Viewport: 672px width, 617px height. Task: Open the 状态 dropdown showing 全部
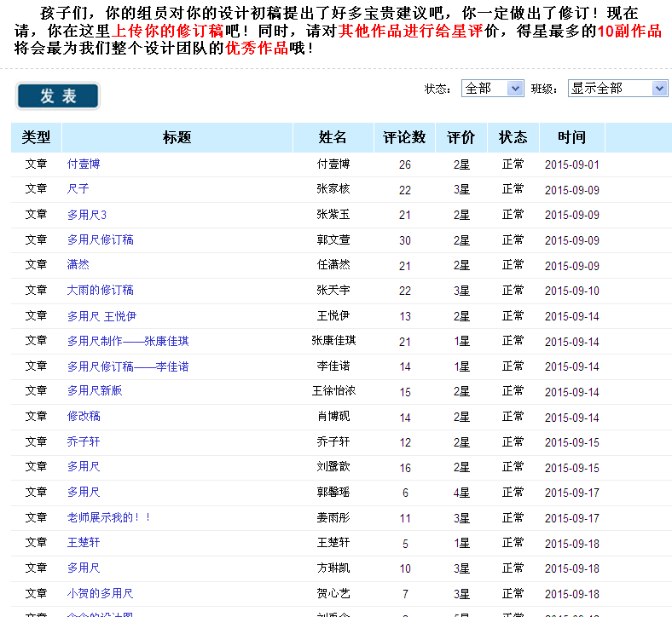tap(492, 88)
